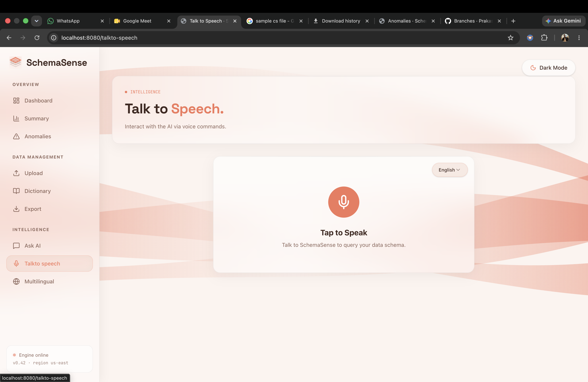The height and width of the screenshot is (382, 588).
Task: Click the Tap to Speak heading
Action: pyautogui.click(x=344, y=232)
